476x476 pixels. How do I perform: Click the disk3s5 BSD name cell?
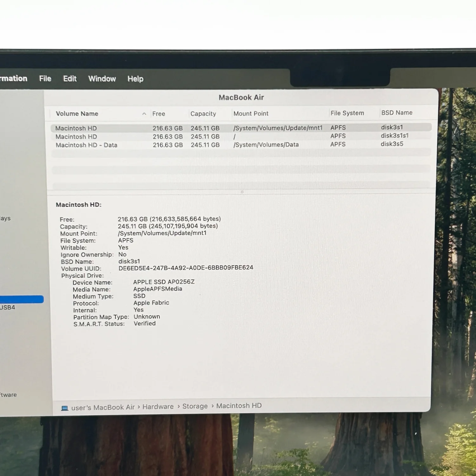click(x=392, y=144)
